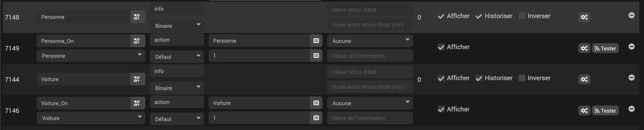Toggle Afficher checkbox for Personne_On
This screenshot has width=644, height=130.
tap(441, 47)
